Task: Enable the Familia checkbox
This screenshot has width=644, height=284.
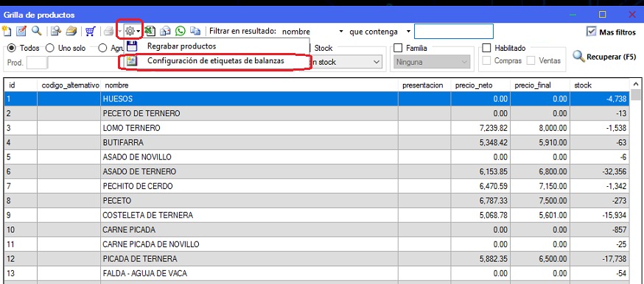Action: pos(398,48)
